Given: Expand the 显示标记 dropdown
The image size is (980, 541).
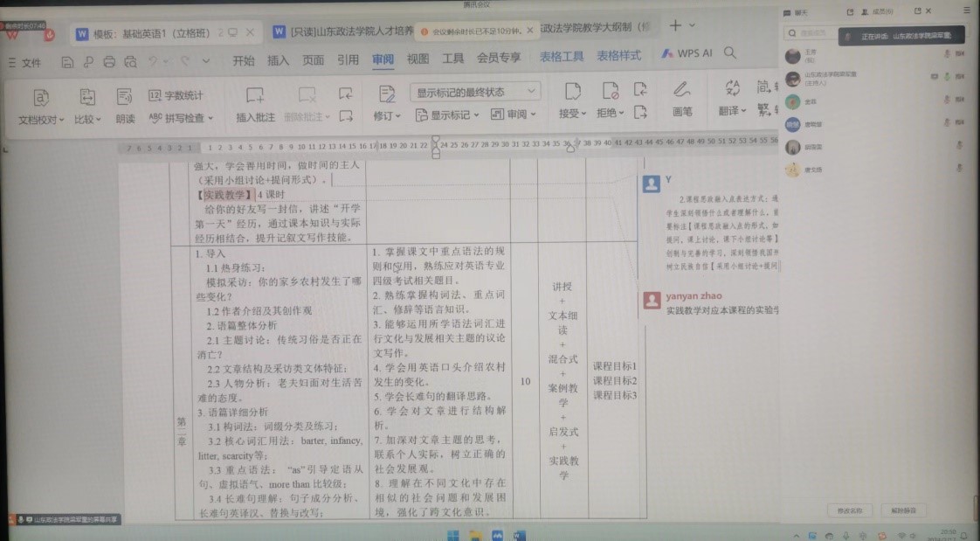Looking at the screenshot, I should 476,115.
